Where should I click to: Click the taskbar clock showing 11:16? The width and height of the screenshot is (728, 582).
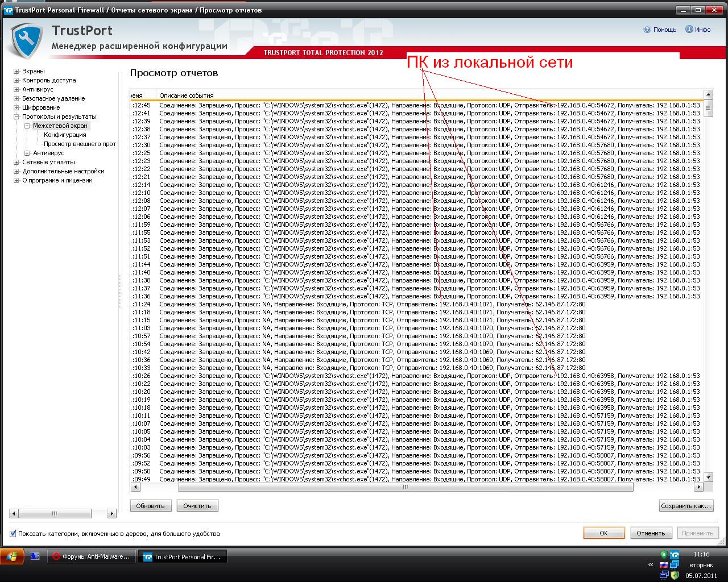tap(701, 554)
